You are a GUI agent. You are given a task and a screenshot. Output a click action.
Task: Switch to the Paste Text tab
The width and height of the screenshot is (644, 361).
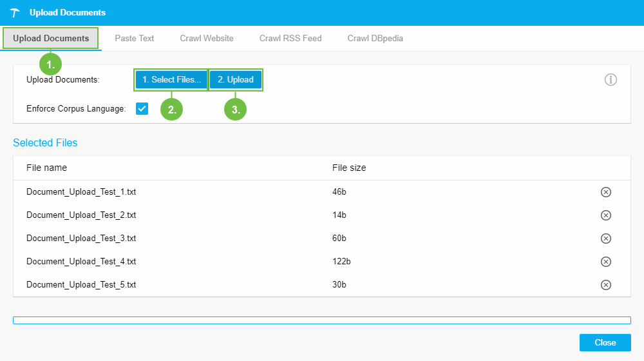135,38
